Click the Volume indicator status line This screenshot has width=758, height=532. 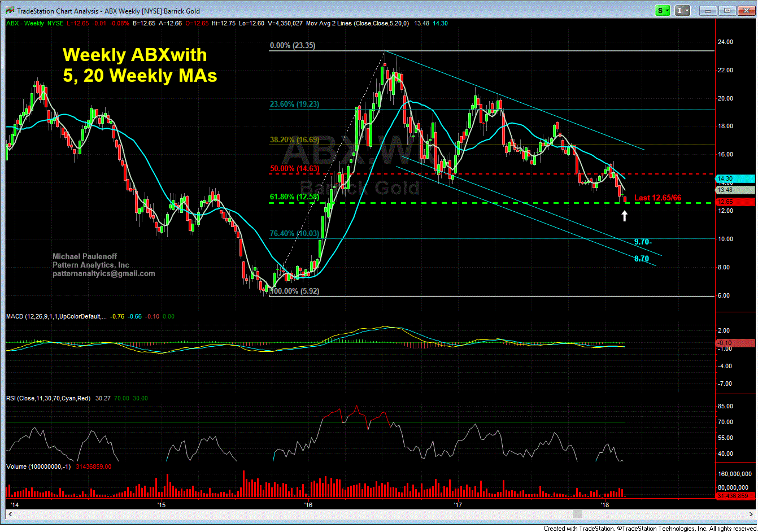click(59, 466)
